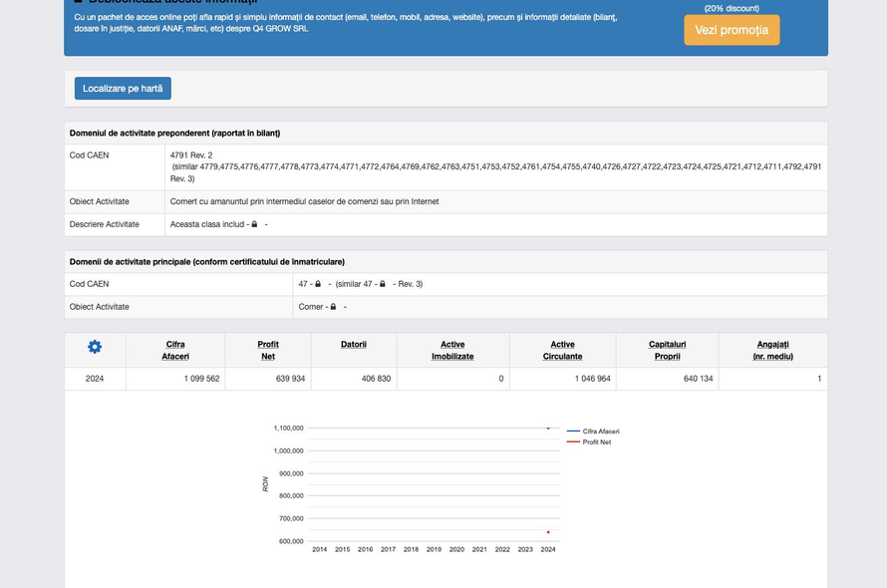887x588 pixels.
Task: Select the 2024 year cell in table
Action: (x=95, y=379)
